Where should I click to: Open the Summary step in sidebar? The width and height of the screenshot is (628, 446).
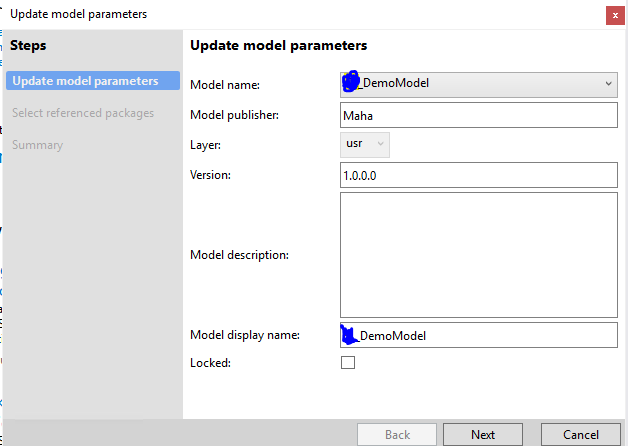click(37, 145)
